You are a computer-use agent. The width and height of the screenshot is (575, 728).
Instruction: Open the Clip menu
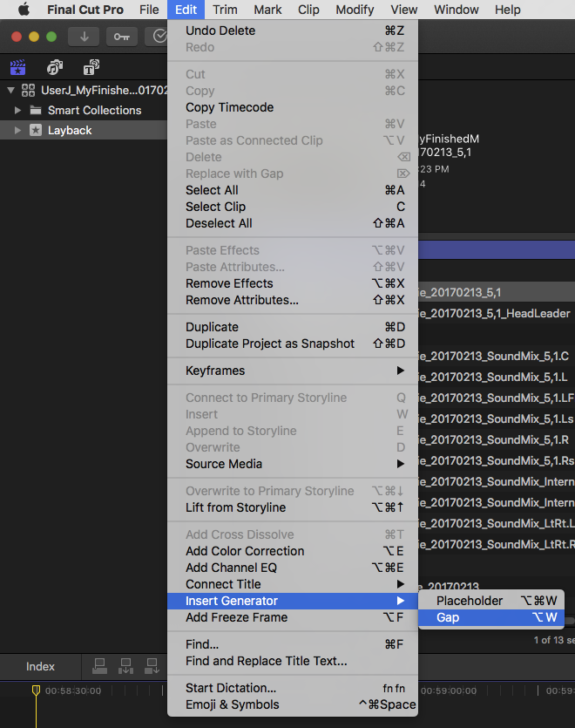[x=308, y=10]
